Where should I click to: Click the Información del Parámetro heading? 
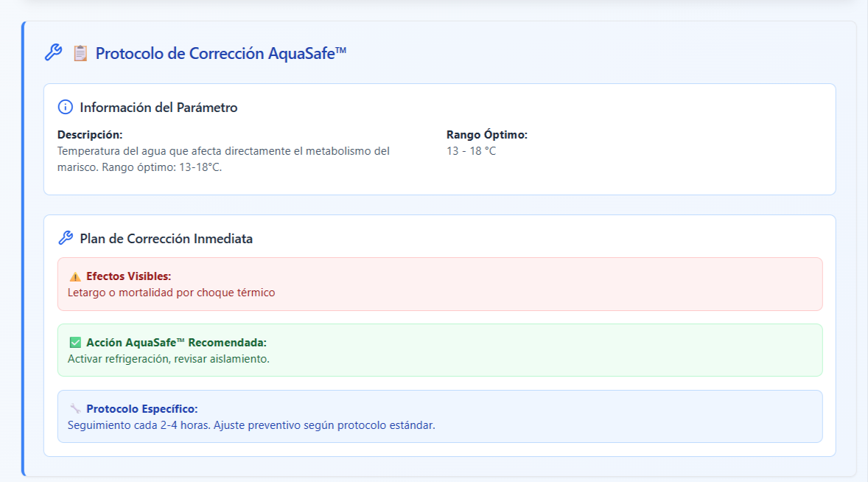(158, 108)
